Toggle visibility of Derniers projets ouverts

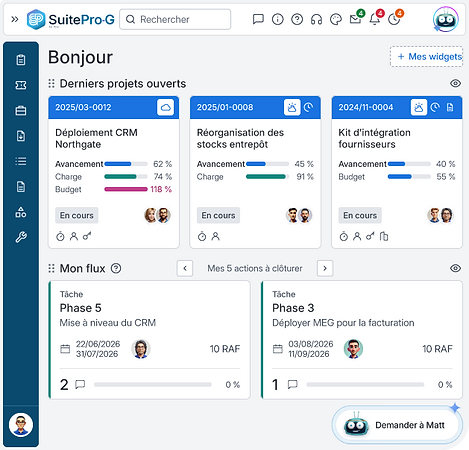pyautogui.click(x=455, y=83)
